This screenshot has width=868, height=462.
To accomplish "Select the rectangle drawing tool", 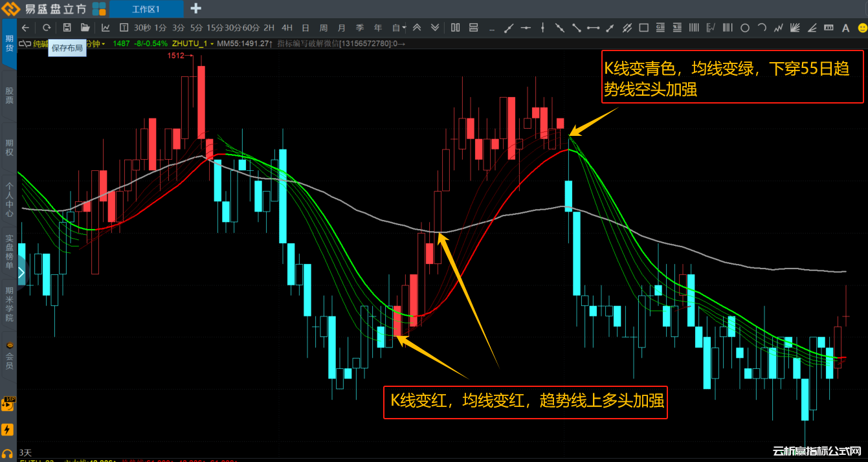I will (643, 28).
